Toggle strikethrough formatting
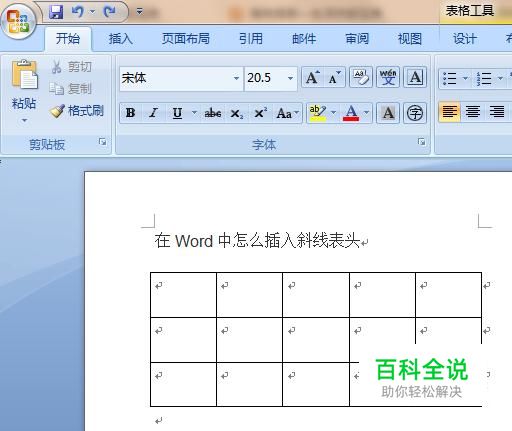This screenshot has width=512, height=431. (213, 113)
